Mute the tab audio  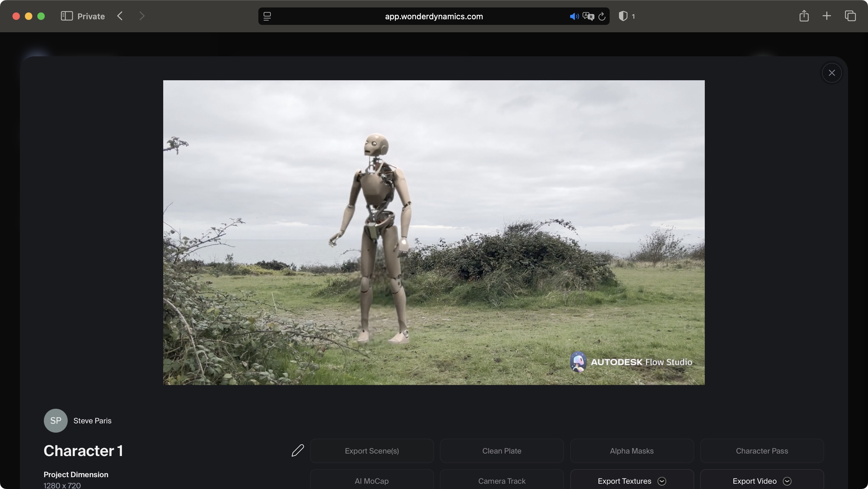[x=574, y=16]
